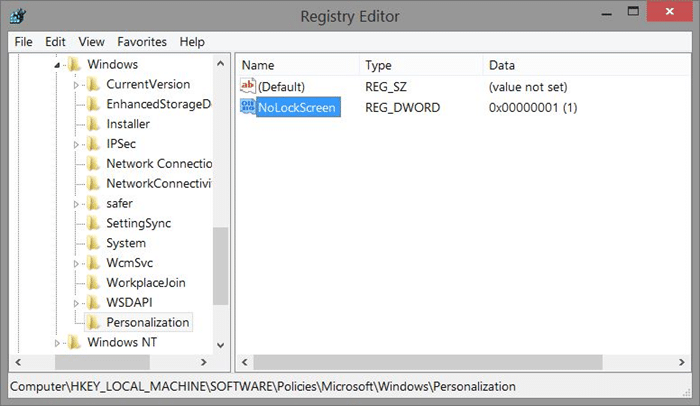Click the REG_SZ type cell
The height and width of the screenshot is (406, 700).
(x=386, y=87)
